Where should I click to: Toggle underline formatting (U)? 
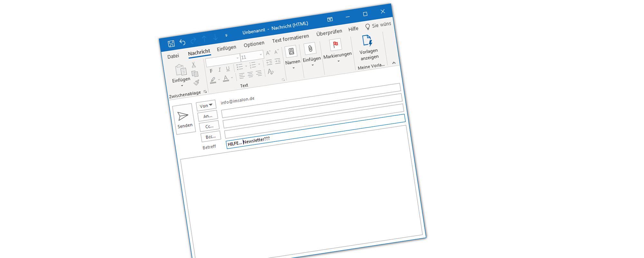(x=228, y=69)
